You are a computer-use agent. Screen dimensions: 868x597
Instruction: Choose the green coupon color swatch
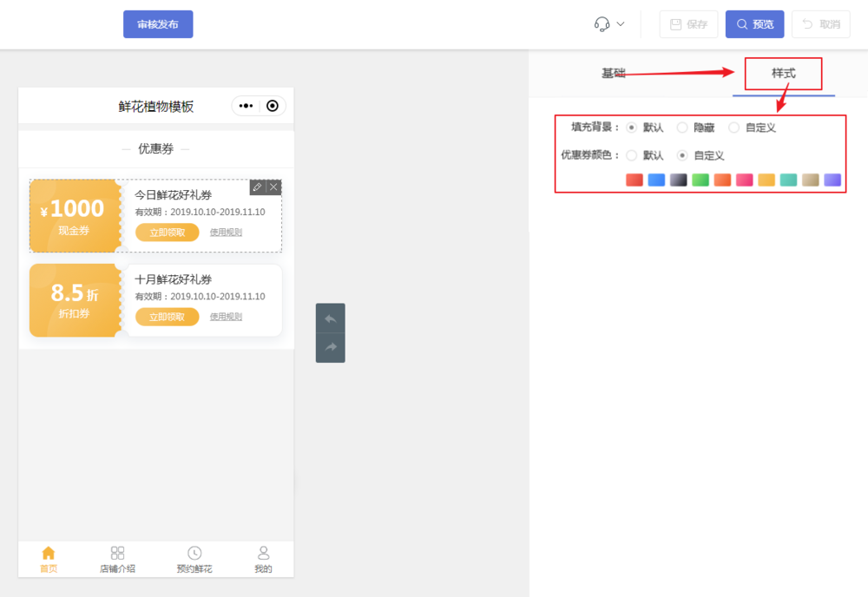click(x=700, y=180)
